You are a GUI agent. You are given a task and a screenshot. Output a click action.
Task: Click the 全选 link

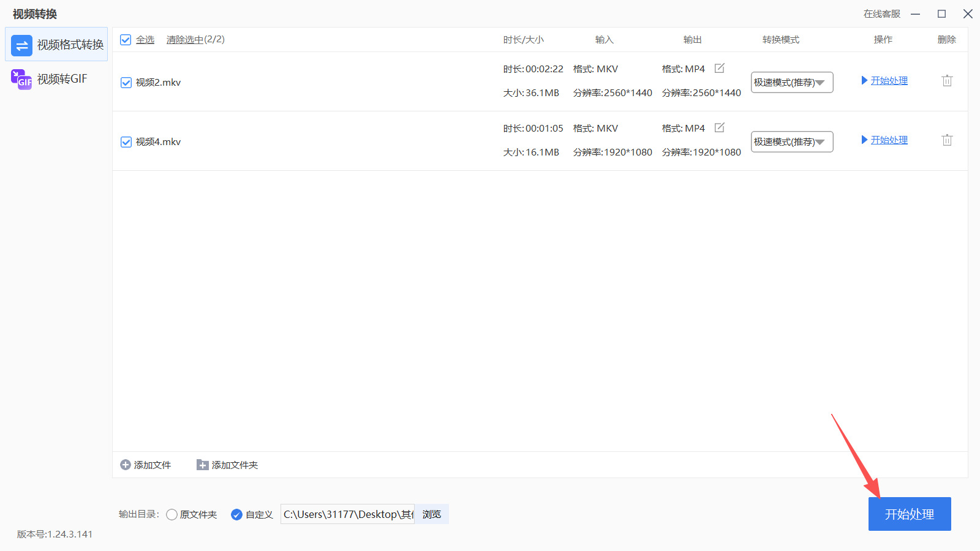point(145,40)
